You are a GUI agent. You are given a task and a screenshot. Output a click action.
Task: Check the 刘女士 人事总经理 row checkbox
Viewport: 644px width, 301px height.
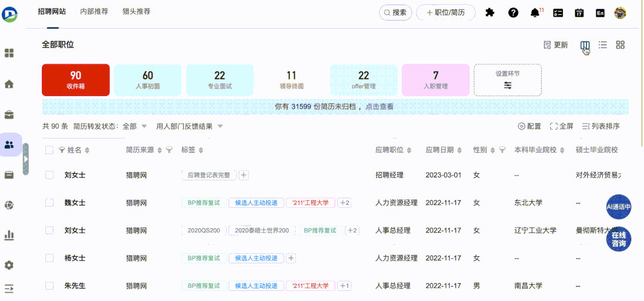pos(50,231)
